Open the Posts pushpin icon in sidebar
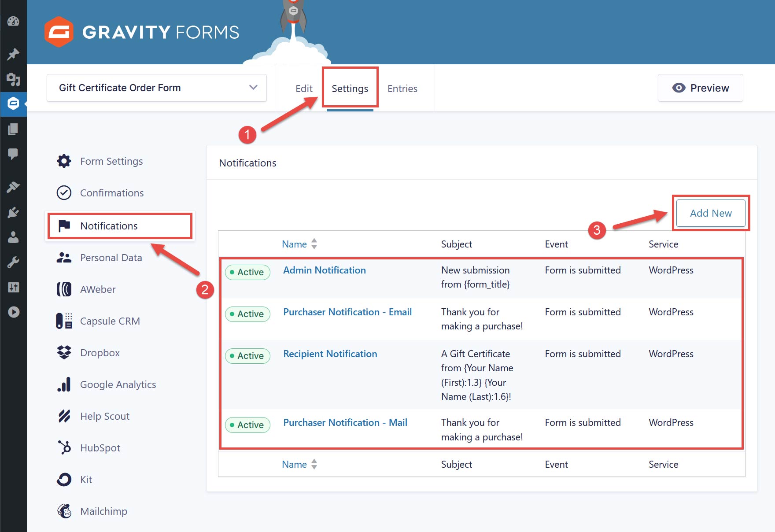This screenshot has width=775, height=532. point(13,54)
